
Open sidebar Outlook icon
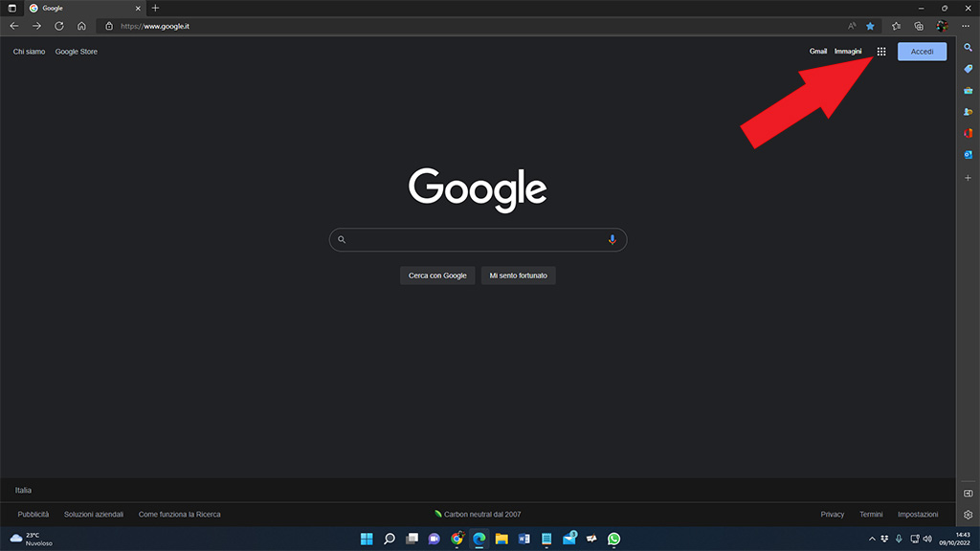(969, 154)
